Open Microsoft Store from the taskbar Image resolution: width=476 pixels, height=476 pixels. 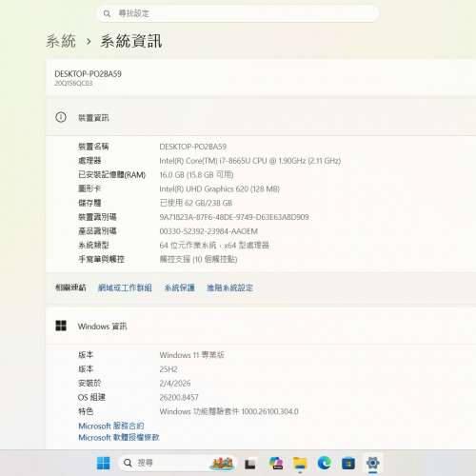pos(348,464)
